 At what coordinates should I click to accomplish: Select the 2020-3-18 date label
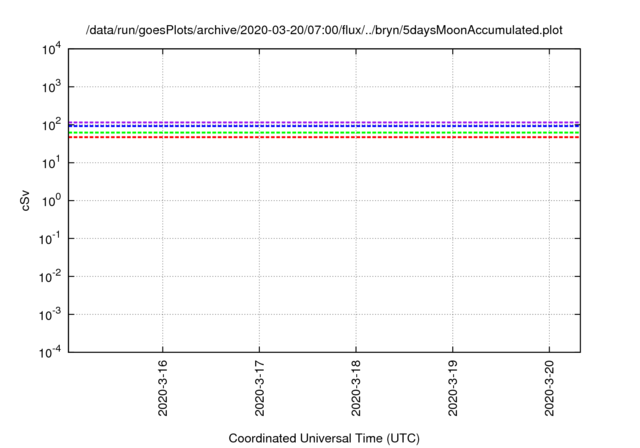coord(356,388)
